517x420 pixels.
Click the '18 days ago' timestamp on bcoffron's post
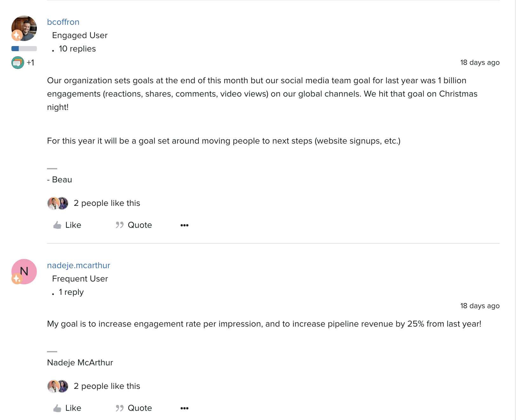[x=480, y=63]
